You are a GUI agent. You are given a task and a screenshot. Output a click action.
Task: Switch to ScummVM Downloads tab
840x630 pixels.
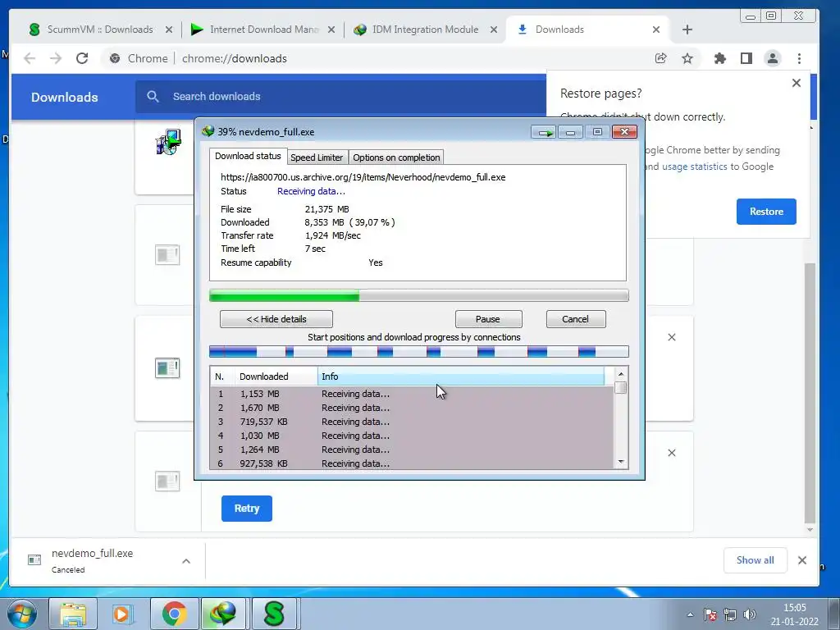click(x=99, y=30)
